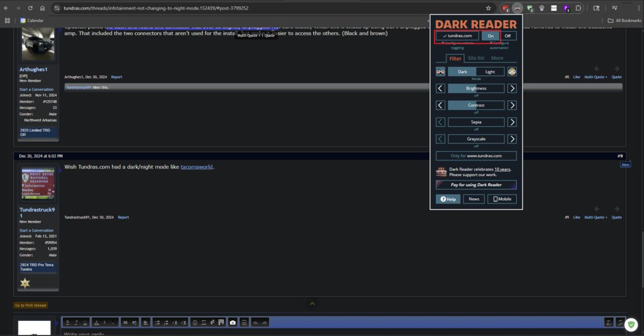Click the green shield badge at bottom right
The image size is (644, 336).
pos(631,325)
